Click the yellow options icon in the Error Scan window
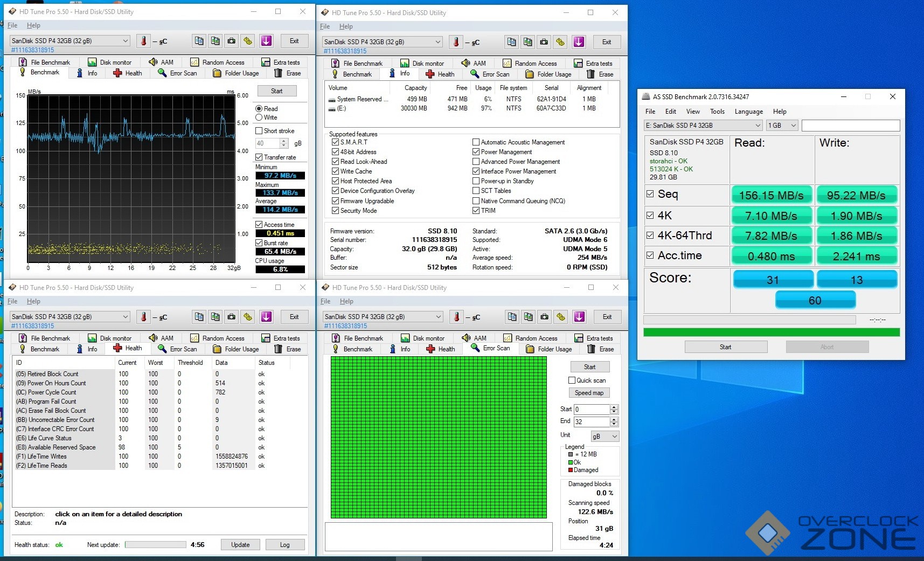Viewport: 924px width, 561px height. [x=561, y=317]
